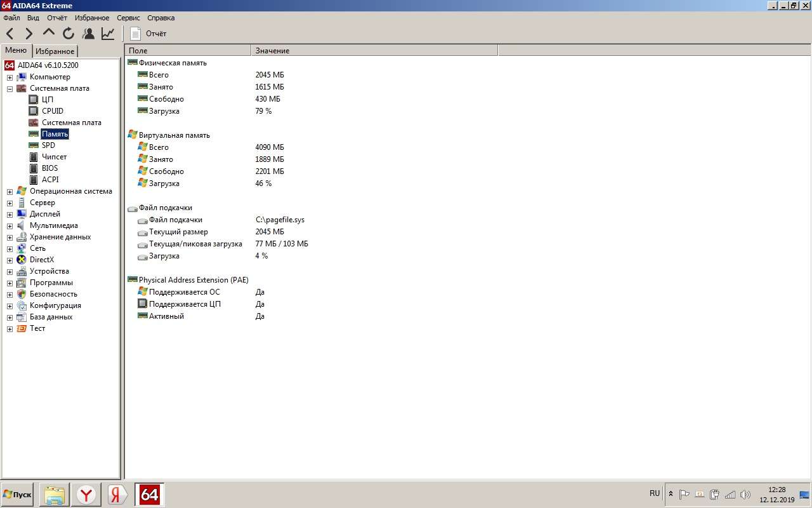812x508 pixels.
Task: Select Чипсет in the tree
Action: point(55,157)
